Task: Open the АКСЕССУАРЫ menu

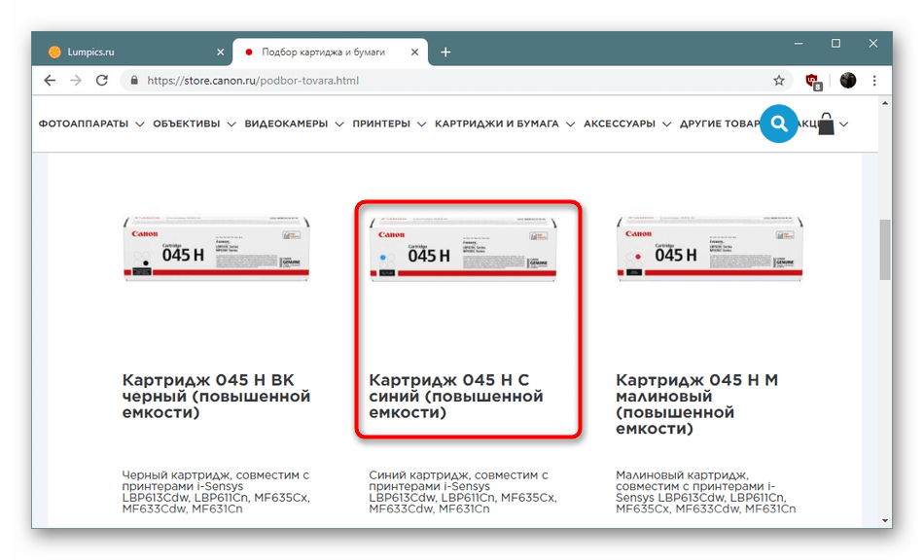Action: click(x=620, y=123)
